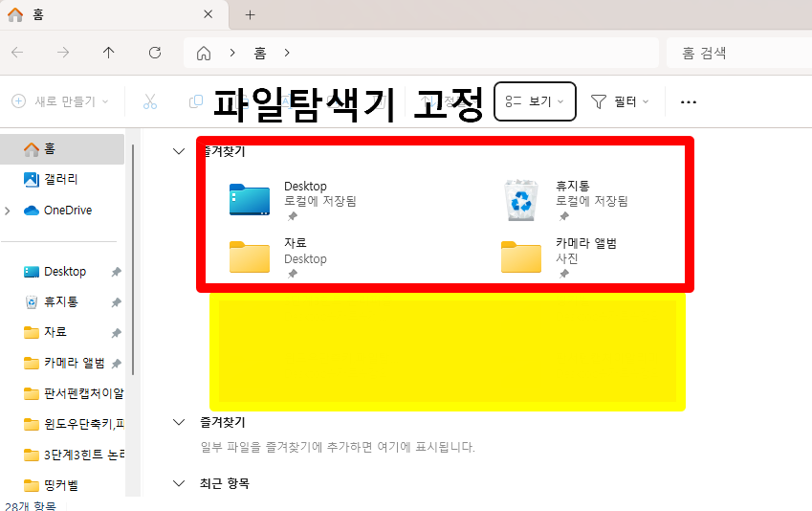Collapse the 최근 항목 section

tap(178, 483)
